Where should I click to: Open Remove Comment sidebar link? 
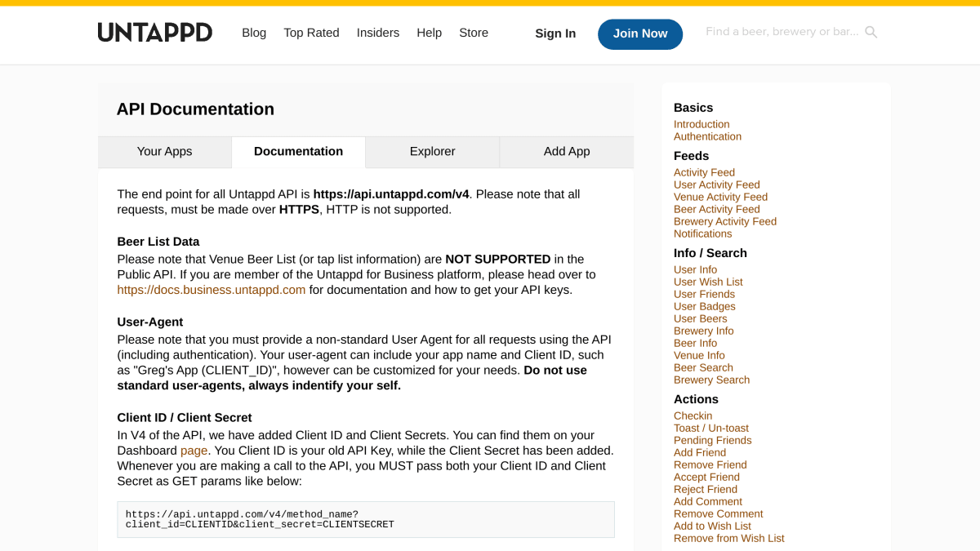click(719, 514)
